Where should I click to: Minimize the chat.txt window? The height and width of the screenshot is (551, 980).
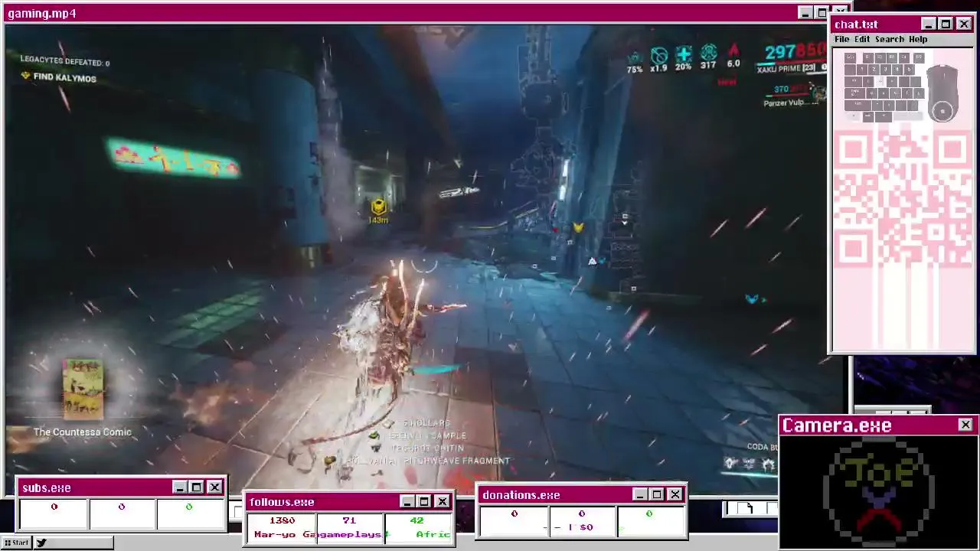click(928, 24)
